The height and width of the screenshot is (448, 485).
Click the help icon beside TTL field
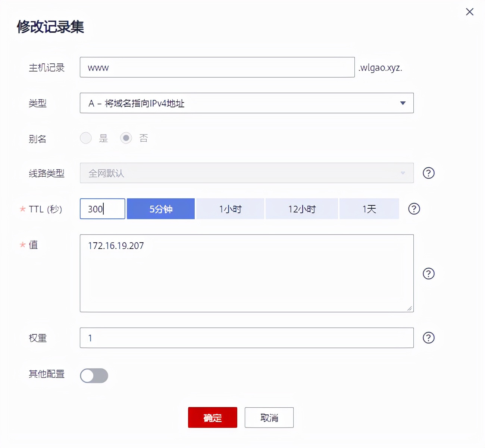(414, 209)
